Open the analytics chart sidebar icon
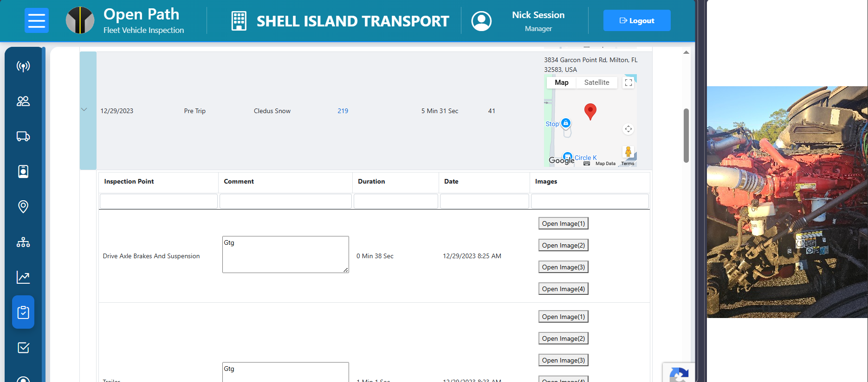This screenshot has height=382, width=868. [23, 277]
